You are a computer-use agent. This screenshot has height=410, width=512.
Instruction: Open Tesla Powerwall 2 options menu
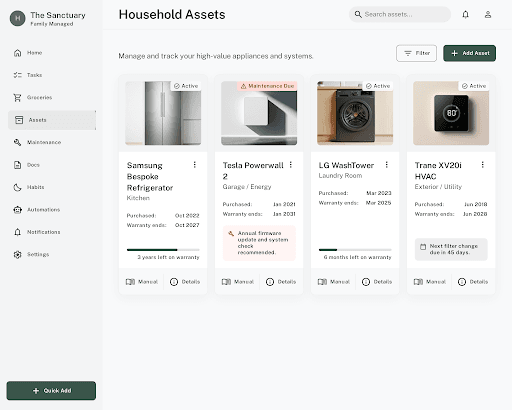point(291,164)
